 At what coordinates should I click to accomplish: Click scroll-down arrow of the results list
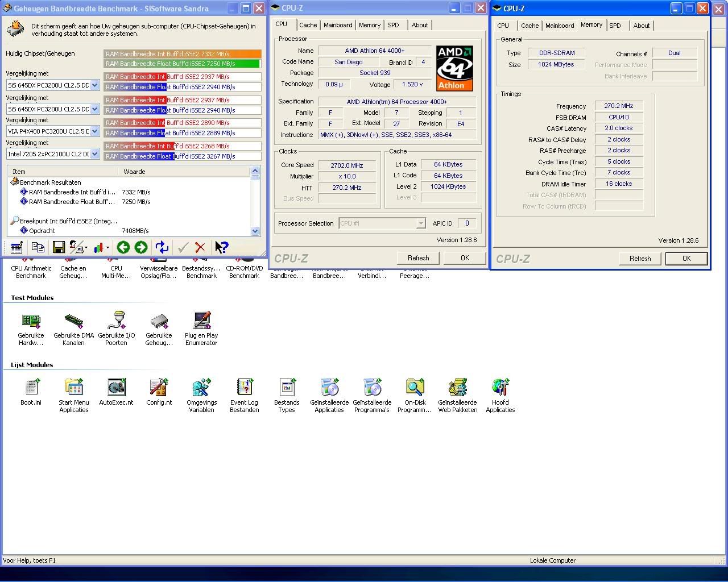coord(255,231)
